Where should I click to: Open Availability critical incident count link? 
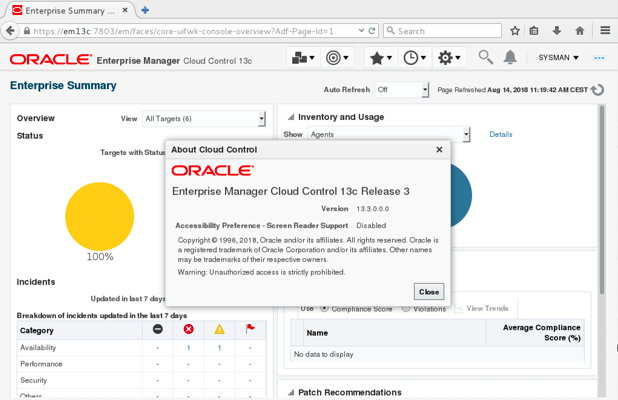(188, 348)
